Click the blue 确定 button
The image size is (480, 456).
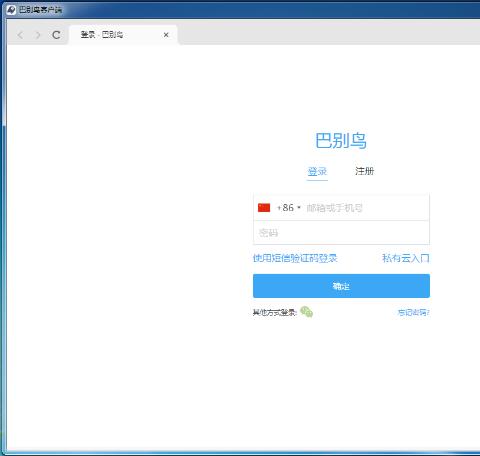(x=341, y=286)
